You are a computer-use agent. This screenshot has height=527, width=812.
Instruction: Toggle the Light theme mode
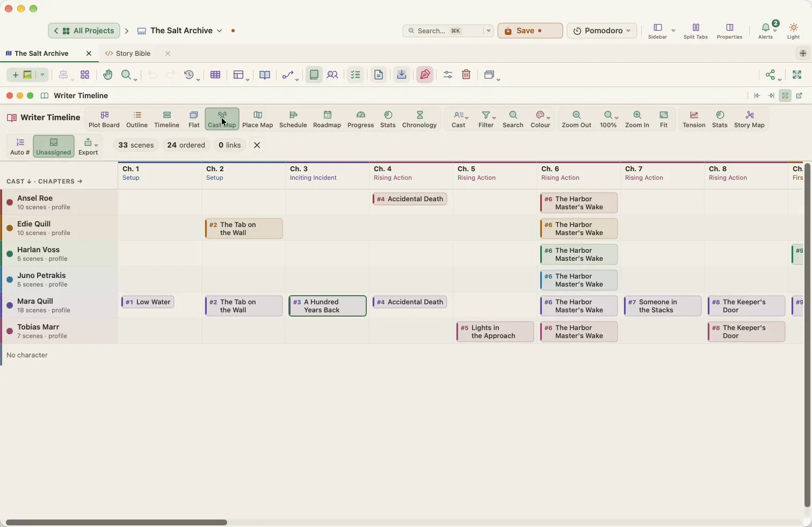(794, 31)
